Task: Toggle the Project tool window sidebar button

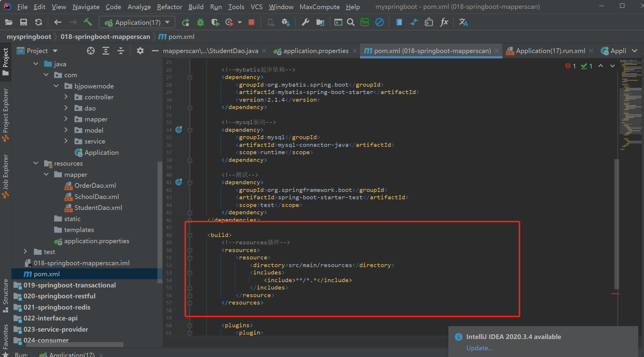Action: [x=6, y=61]
